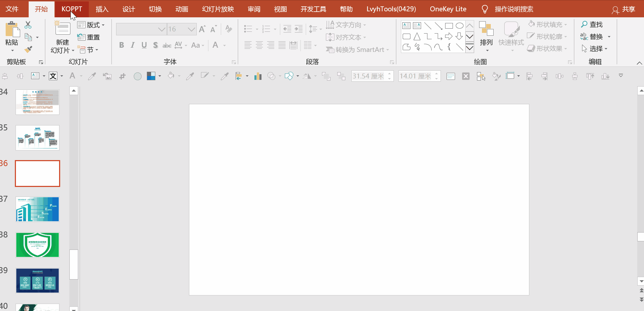This screenshot has height=311, width=644.
Task: Open the OneKey Lite tab
Action: click(x=448, y=9)
